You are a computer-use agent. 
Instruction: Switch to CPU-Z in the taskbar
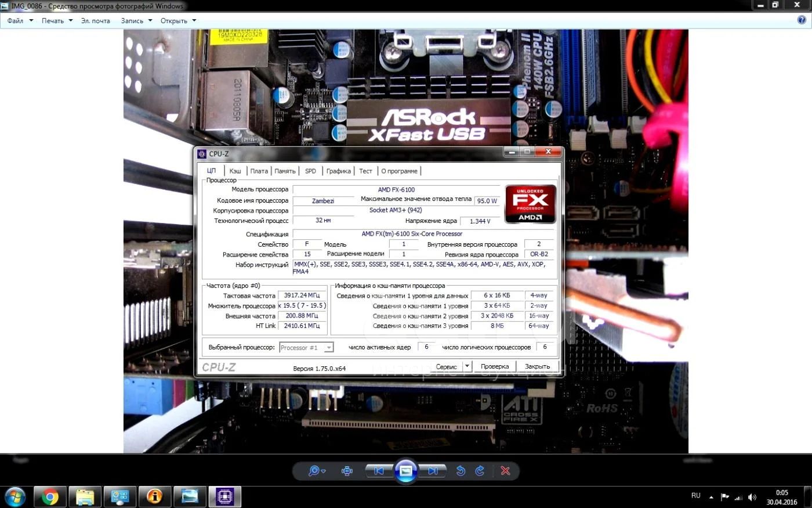click(224, 497)
